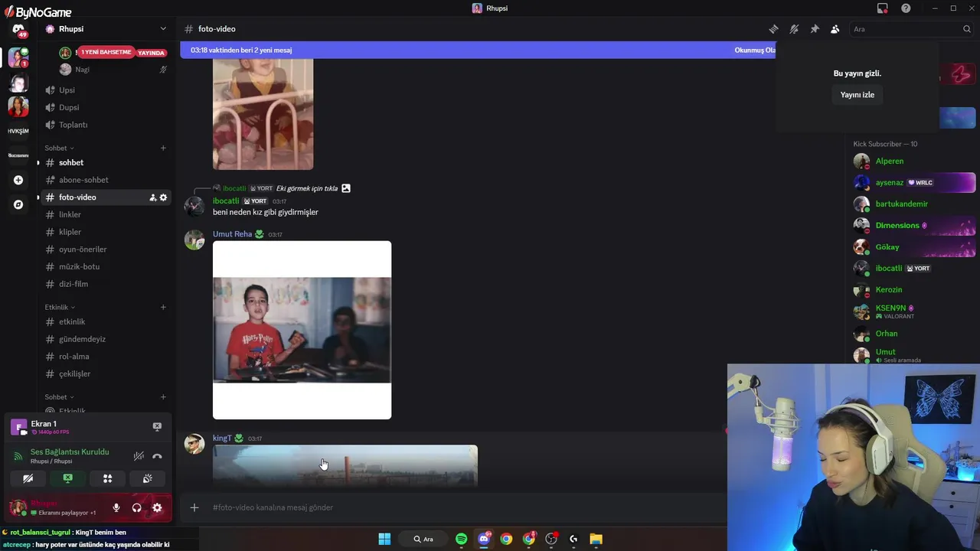This screenshot has height=551, width=980.
Task: Add a server with plus icon
Action: pos(18,180)
